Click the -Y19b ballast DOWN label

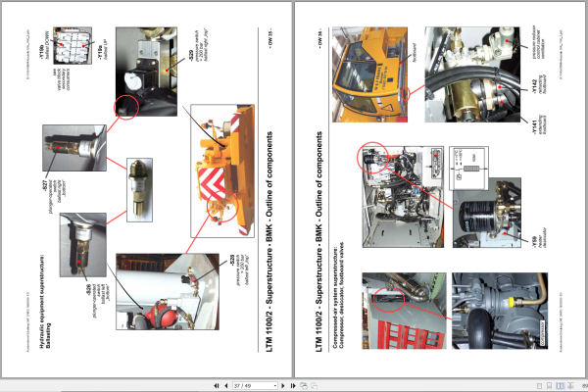coord(44,46)
